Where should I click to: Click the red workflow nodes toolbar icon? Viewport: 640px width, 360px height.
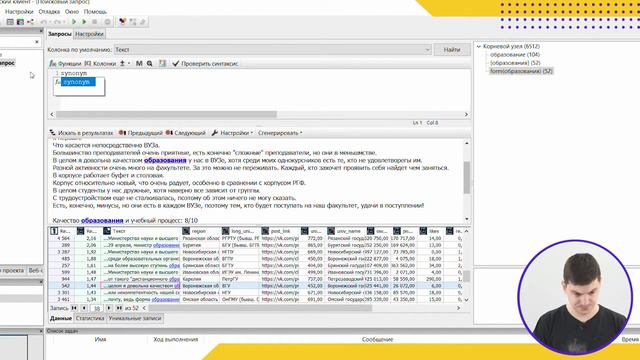[30, 22]
